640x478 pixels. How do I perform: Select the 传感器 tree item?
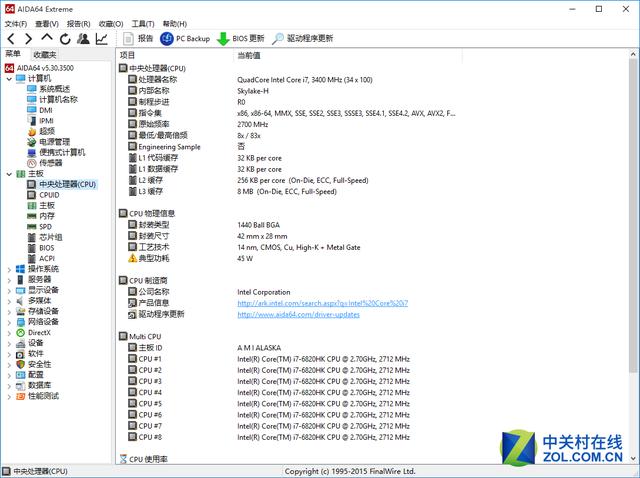(x=45, y=163)
